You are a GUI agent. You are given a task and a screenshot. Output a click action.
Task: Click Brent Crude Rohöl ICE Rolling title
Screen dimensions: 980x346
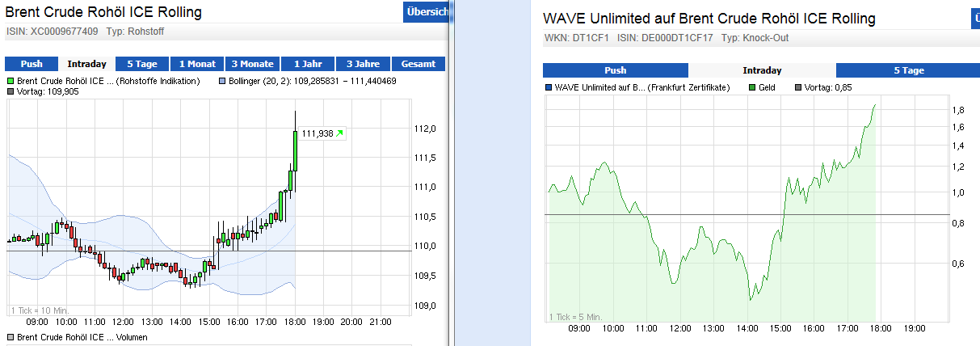[x=104, y=12]
